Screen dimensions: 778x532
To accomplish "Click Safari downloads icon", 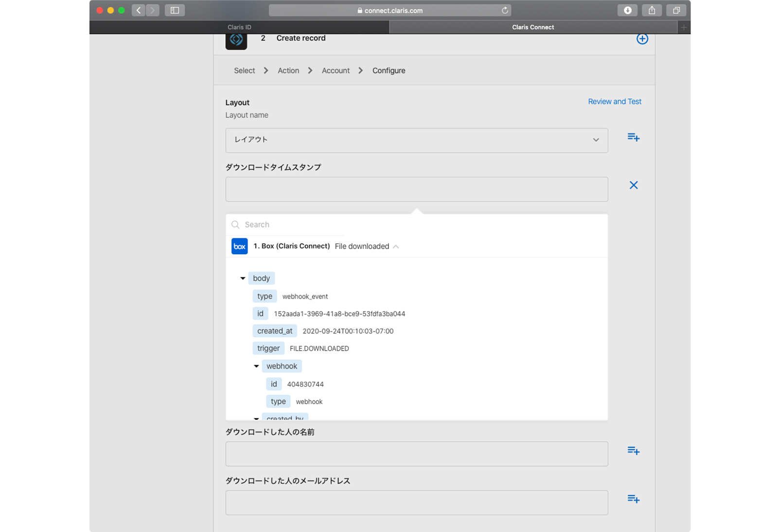I will click(627, 10).
